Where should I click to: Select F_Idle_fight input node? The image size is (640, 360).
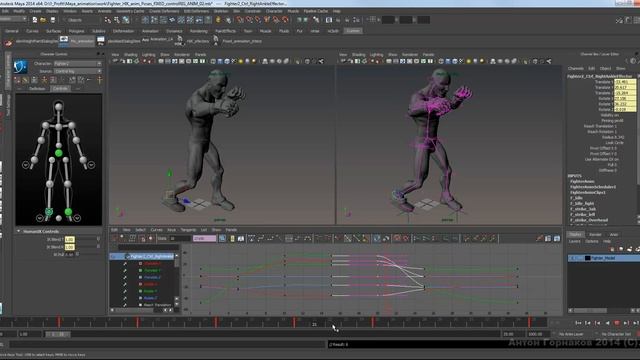tap(582, 203)
